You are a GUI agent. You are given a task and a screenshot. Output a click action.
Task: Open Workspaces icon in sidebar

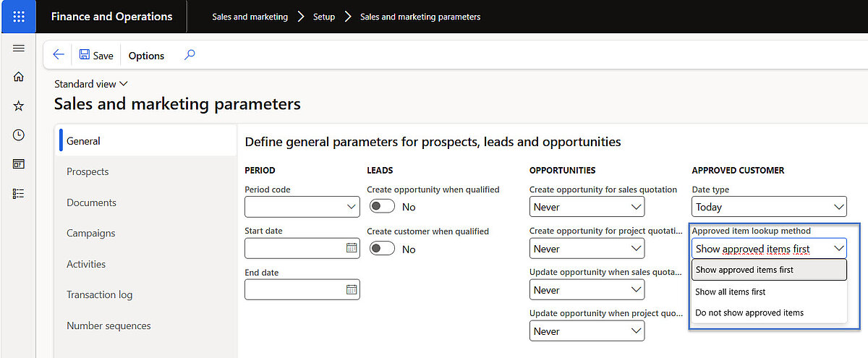click(19, 164)
